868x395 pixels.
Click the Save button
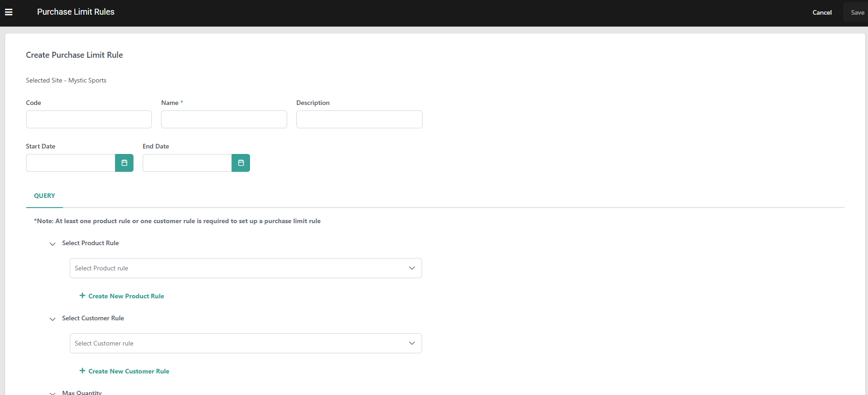pyautogui.click(x=857, y=12)
